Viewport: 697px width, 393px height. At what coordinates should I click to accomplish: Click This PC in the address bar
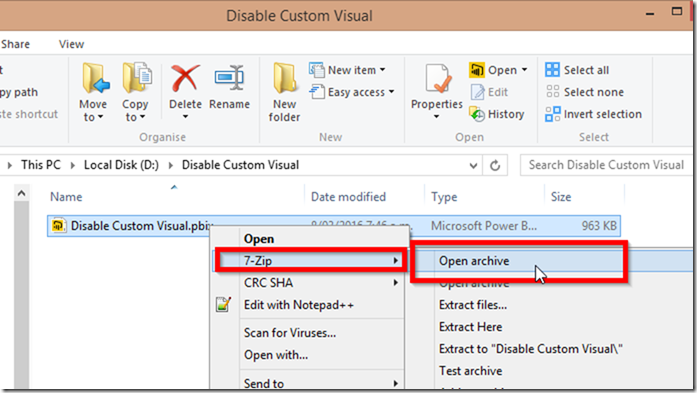(x=41, y=165)
